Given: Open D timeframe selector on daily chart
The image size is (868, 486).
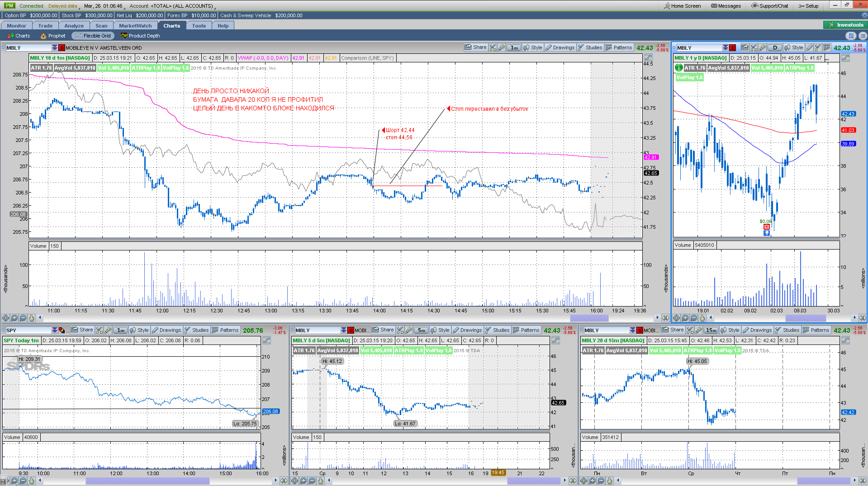Looking at the screenshot, I should coord(775,47).
